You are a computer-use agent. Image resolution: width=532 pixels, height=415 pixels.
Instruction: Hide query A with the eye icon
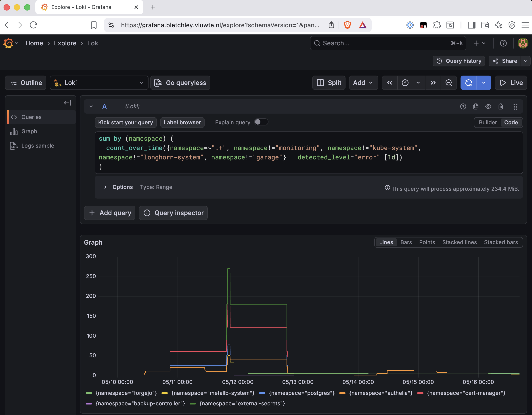pos(488,107)
